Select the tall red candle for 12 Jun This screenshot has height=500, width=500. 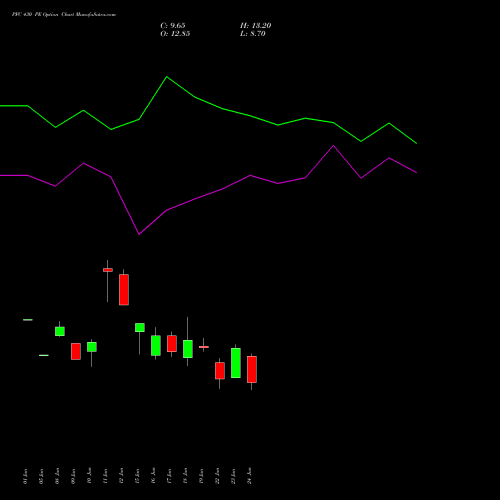(124, 290)
